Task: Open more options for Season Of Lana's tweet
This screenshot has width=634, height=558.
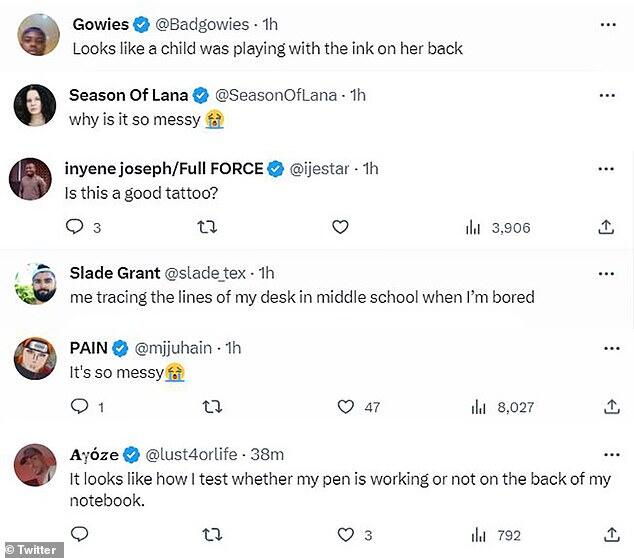Action: pyautogui.click(x=606, y=95)
